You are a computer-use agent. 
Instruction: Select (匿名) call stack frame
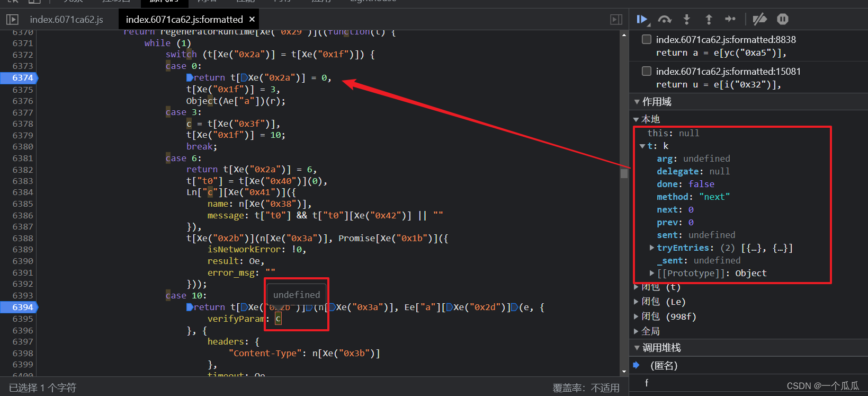pyautogui.click(x=664, y=365)
